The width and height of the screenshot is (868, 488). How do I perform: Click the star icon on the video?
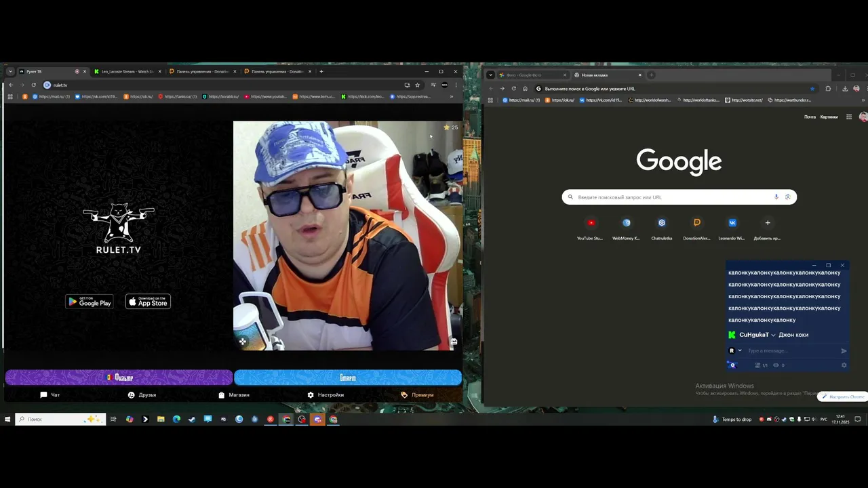447,127
